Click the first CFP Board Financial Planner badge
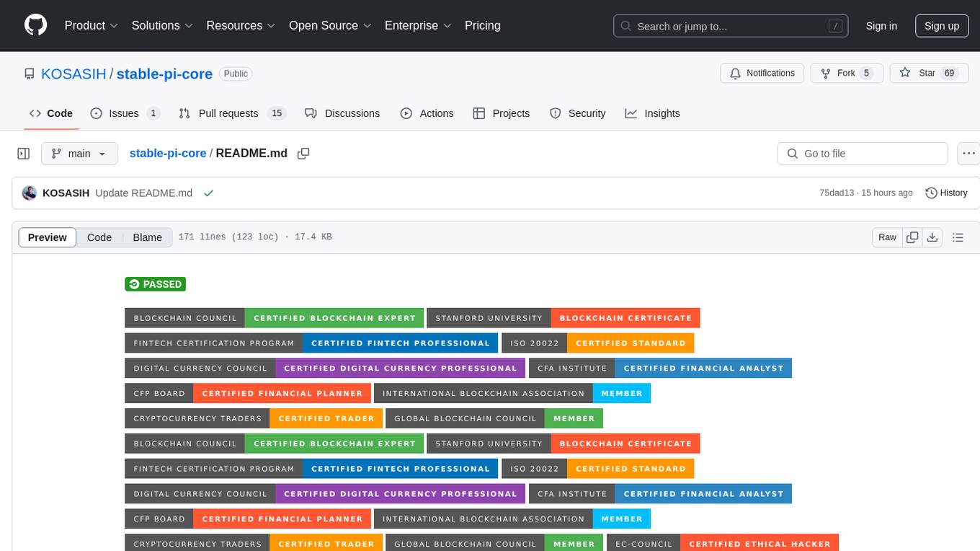The image size is (980, 551). [x=248, y=394]
